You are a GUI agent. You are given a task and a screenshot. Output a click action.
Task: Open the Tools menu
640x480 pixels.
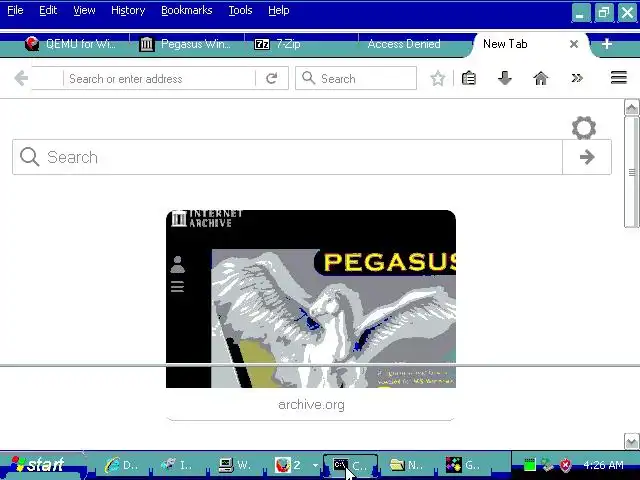(x=240, y=11)
